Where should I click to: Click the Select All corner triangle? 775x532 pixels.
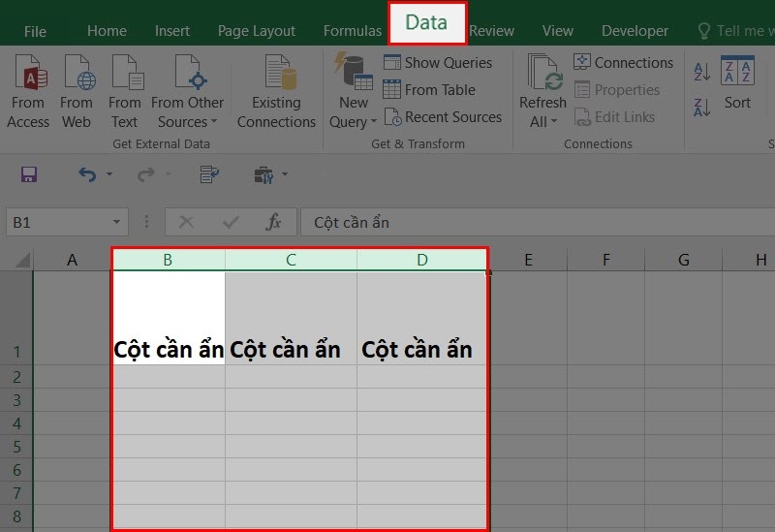(x=21, y=260)
